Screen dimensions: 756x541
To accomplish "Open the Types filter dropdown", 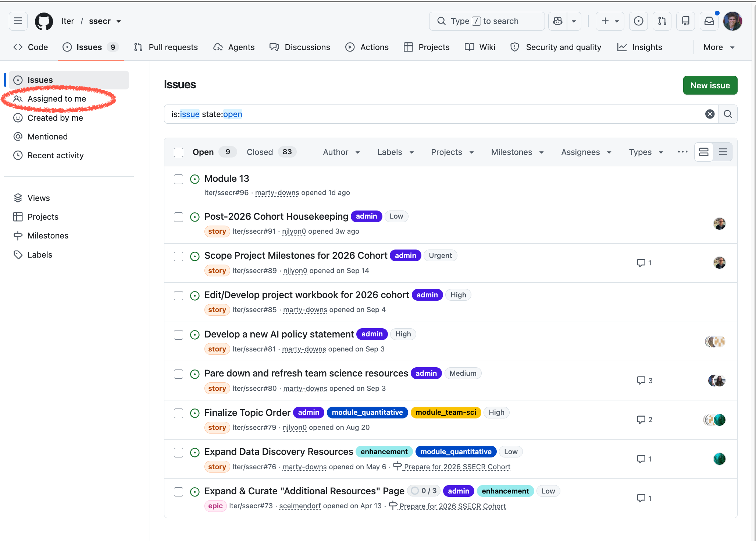I will point(646,152).
